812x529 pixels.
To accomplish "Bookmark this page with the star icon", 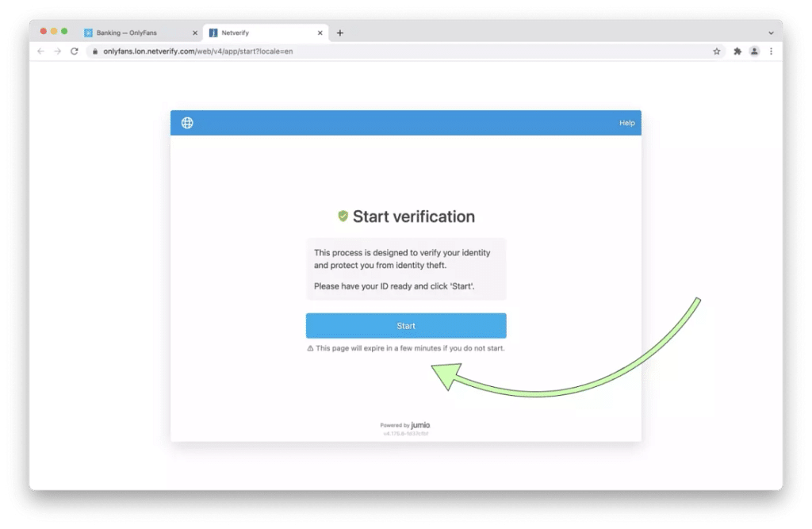I will (717, 52).
